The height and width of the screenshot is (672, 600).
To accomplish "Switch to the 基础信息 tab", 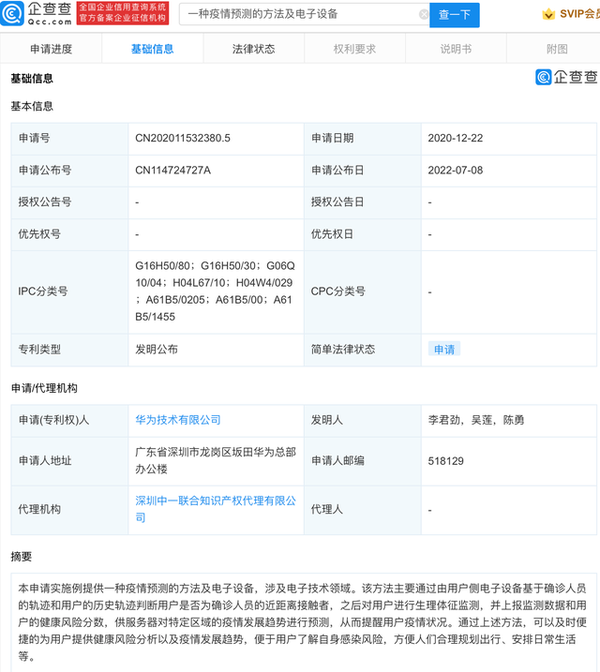I will tap(152, 49).
